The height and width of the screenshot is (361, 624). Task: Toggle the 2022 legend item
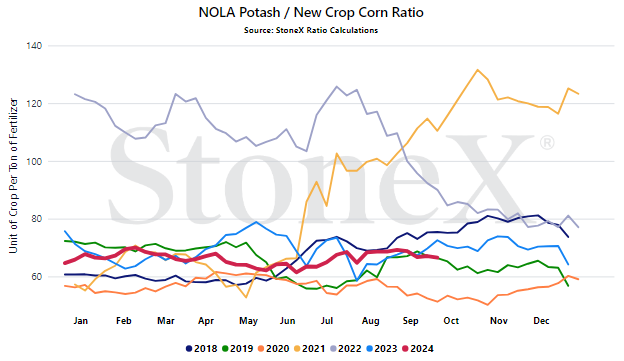[x=345, y=349]
